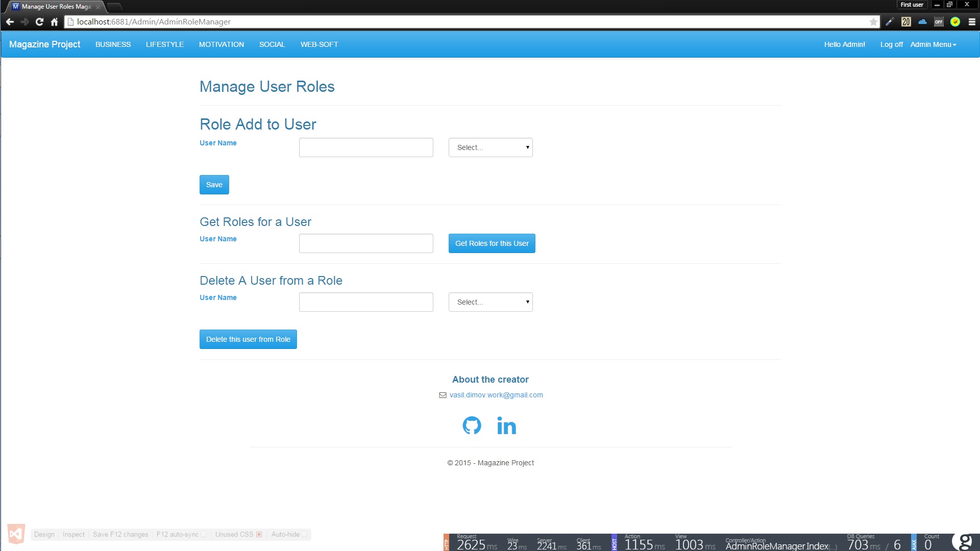This screenshot has width=980, height=551.
Task: Open role dropdown in Role Add section
Action: pyautogui.click(x=491, y=147)
